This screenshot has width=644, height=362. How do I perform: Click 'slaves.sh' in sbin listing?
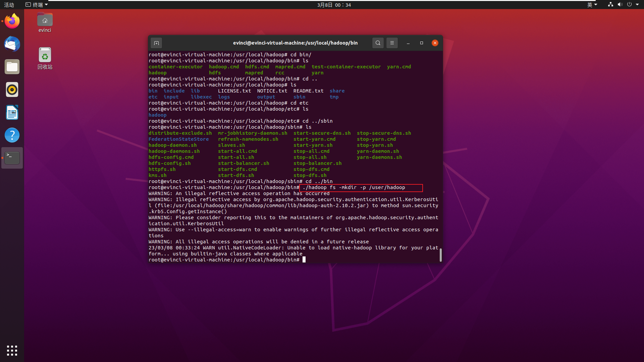(x=231, y=145)
